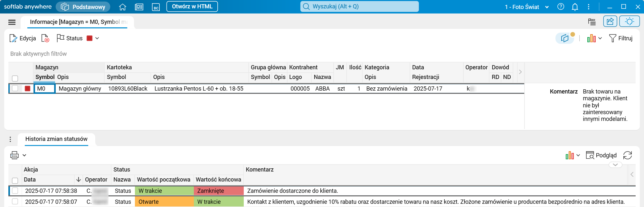Open the vertical three-dot options menu in top bar
The image size is (644, 207).
tap(589, 7)
